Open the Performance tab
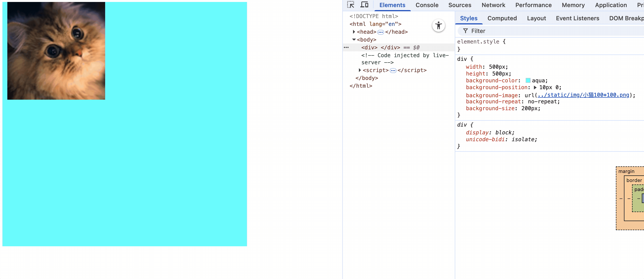 [533, 5]
